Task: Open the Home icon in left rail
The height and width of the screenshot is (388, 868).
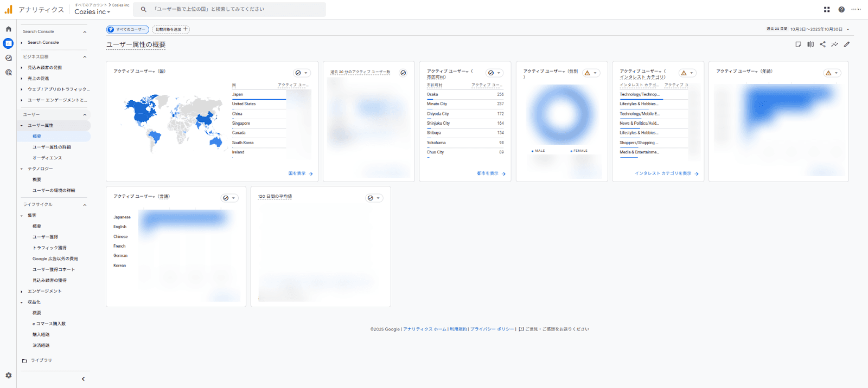Action: tap(8, 29)
